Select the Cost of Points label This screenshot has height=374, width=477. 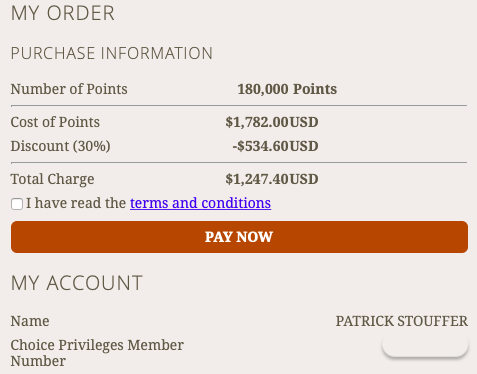(55, 122)
